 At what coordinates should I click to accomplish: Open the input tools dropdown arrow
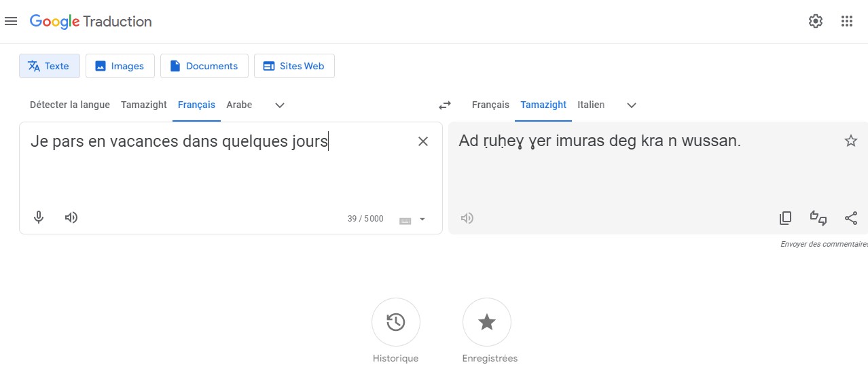coord(422,219)
